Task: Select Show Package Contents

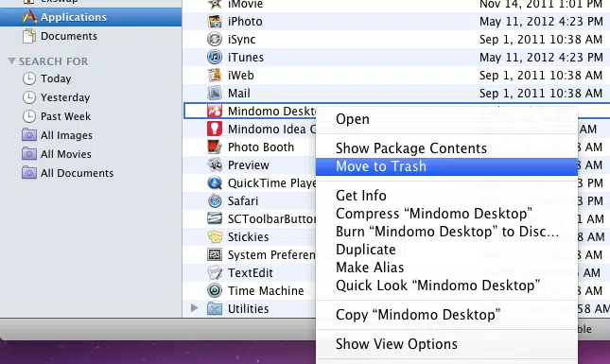Action: click(446, 148)
